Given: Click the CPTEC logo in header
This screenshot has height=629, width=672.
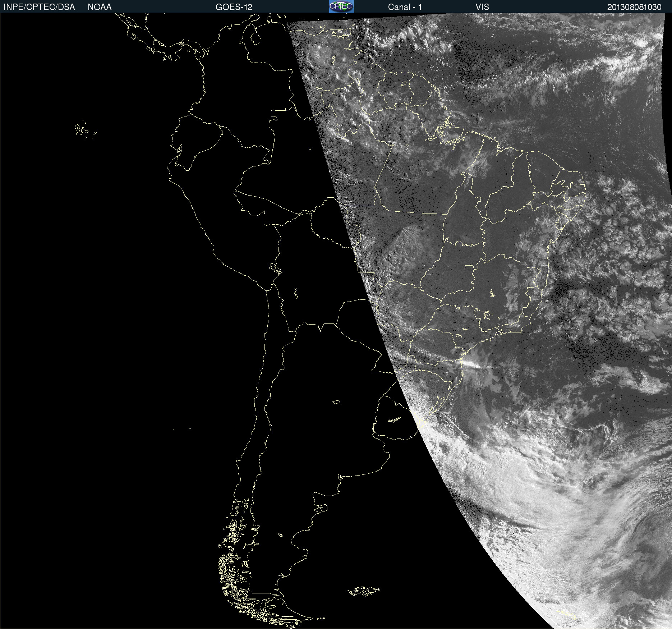Looking at the screenshot, I should [341, 6].
